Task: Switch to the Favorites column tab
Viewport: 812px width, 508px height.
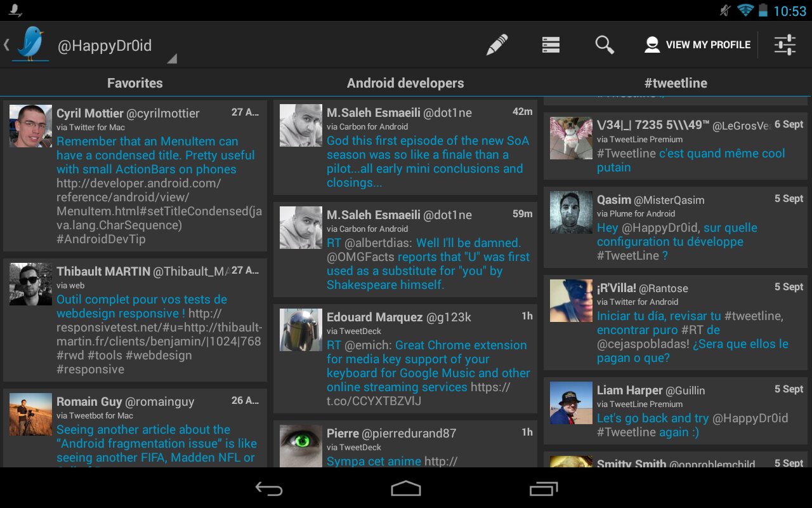Action: (x=134, y=83)
